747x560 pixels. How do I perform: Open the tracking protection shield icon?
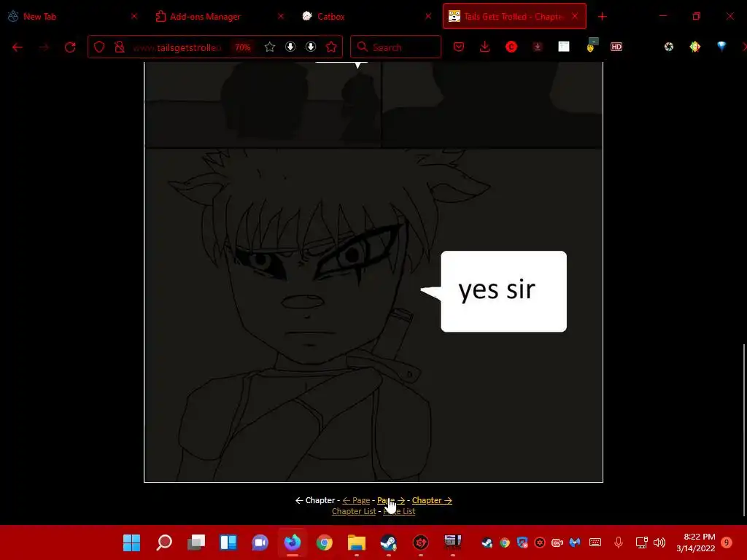[x=99, y=47]
